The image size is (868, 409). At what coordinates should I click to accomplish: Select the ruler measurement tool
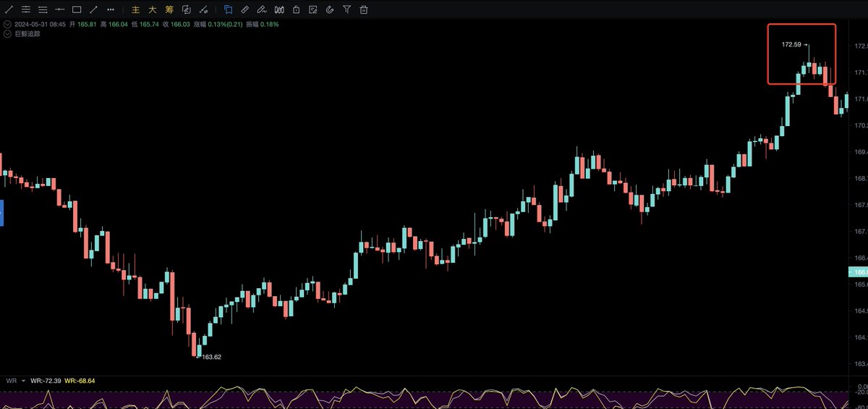click(244, 10)
